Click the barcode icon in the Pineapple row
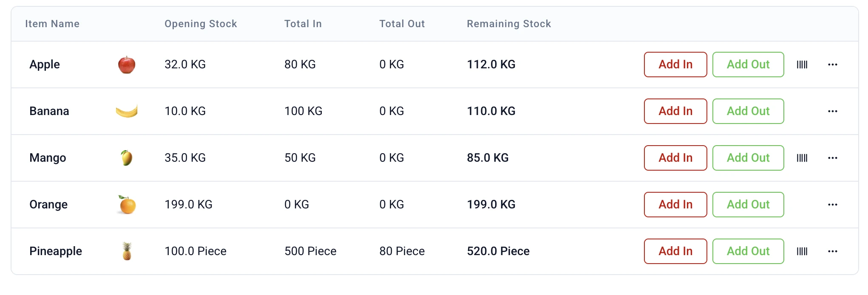This screenshot has width=868, height=295. [803, 251]
